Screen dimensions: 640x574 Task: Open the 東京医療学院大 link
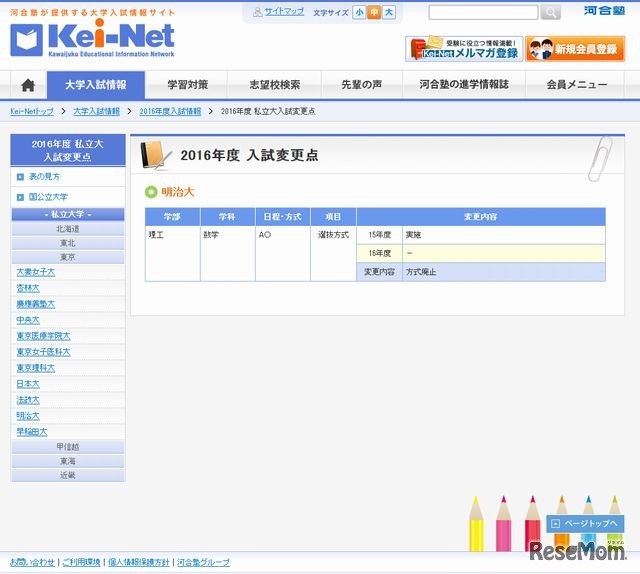click(43, 336)
